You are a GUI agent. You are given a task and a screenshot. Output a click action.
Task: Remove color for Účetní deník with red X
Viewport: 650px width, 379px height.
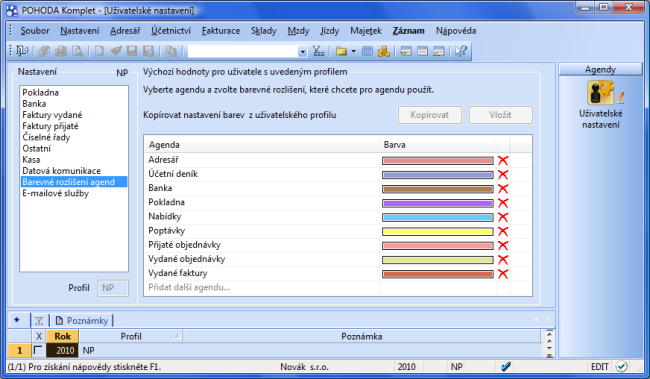[503, 175]
